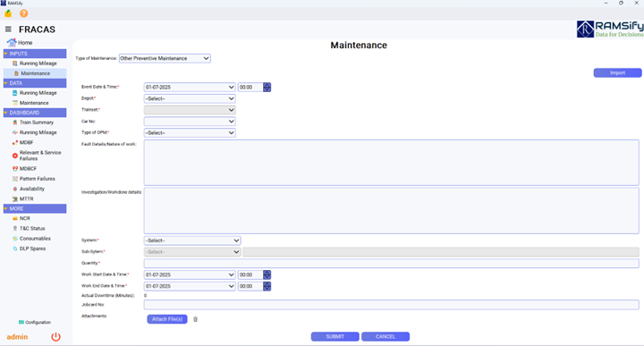Viewport: 644px width, 346px height.
Task: Click the trash icon next to Attach File(s)
Action: (x=196, y=319)
